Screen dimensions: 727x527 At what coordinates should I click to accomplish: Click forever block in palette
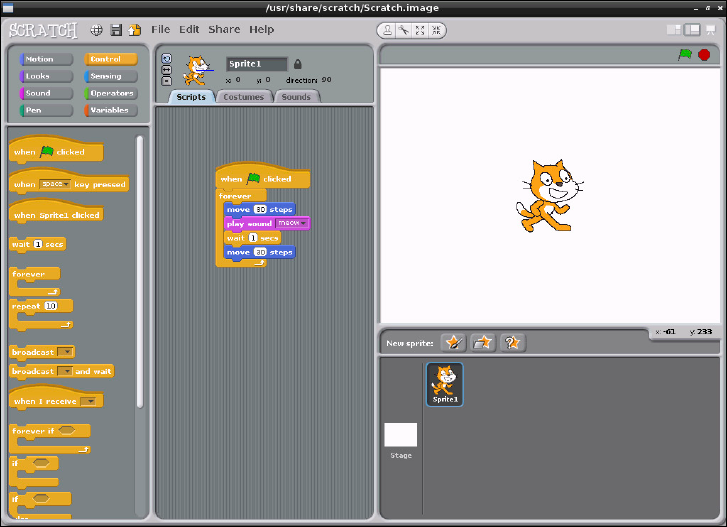pyautogui.click(x=35, y=281)
